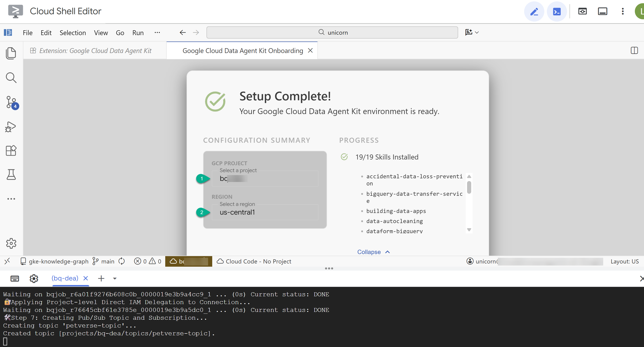Open the Select a region dropdown

coord(265,212)
